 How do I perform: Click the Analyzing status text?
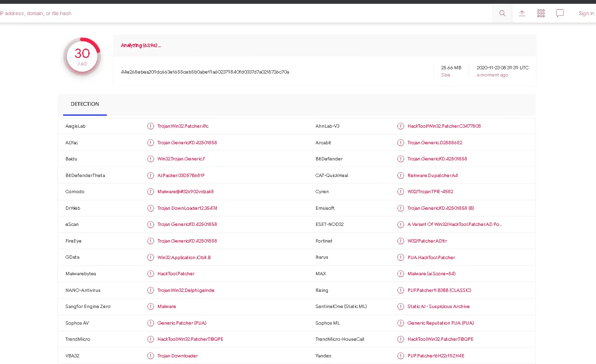(x=141, y=46)
